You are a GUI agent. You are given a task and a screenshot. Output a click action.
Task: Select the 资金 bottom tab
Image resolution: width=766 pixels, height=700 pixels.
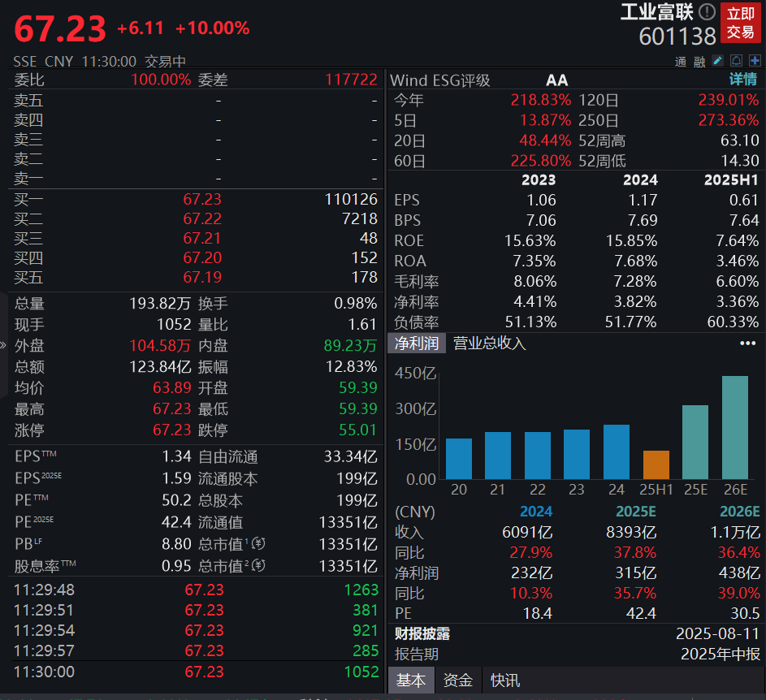[458, 680]
